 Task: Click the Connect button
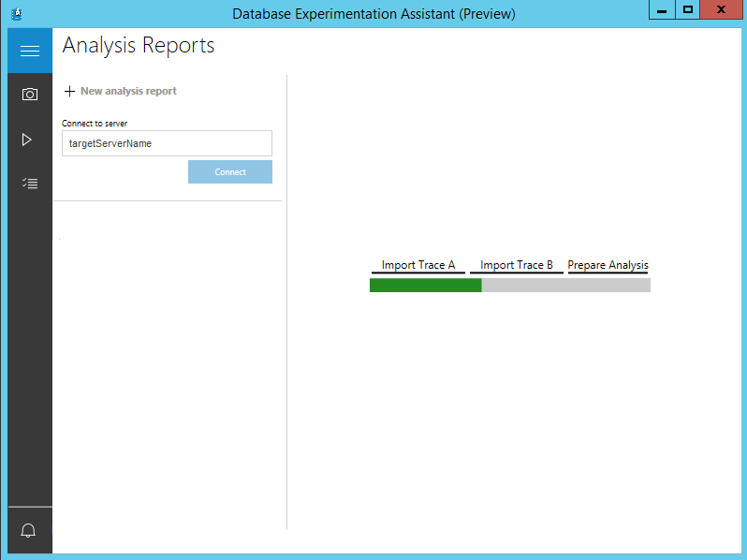tap(230, 172)
